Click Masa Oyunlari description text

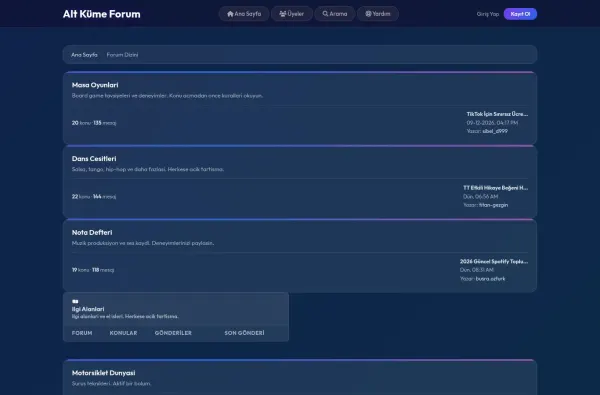[x=167, y=96]
